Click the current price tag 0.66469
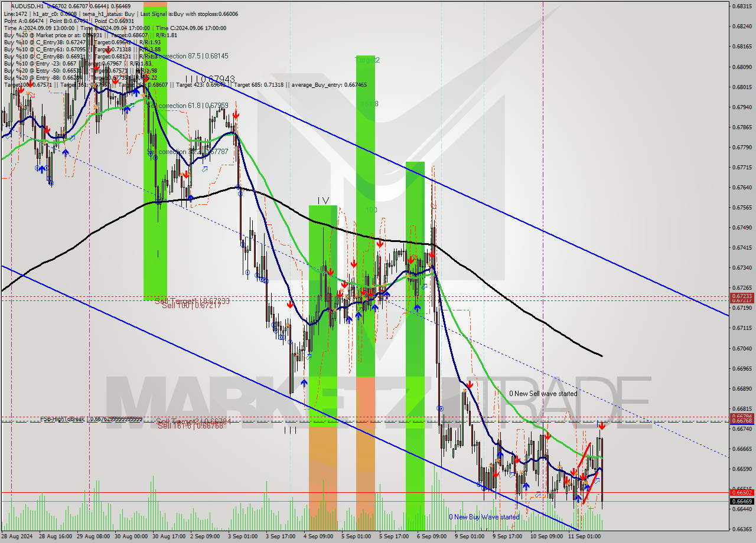 tap(742, 501)
